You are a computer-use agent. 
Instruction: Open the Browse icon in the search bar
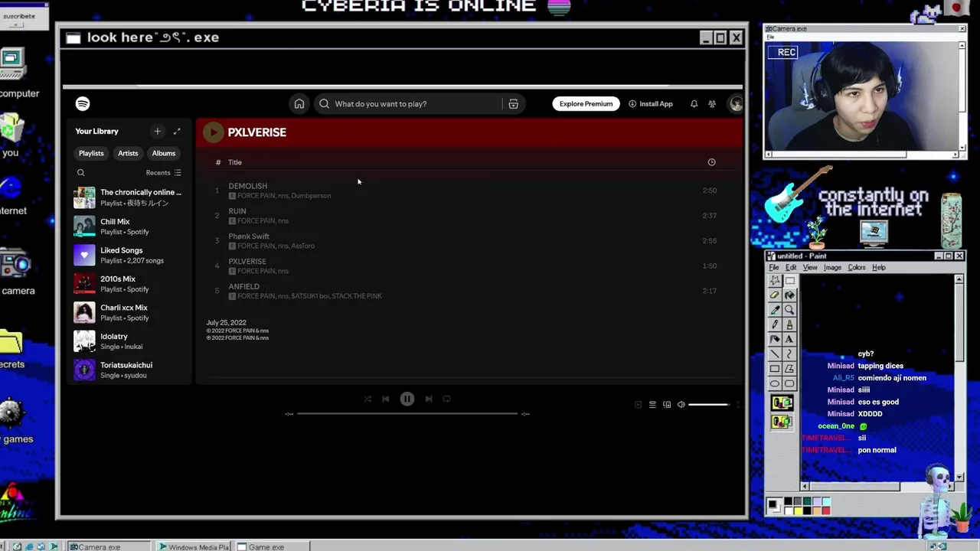coord(513,103)
